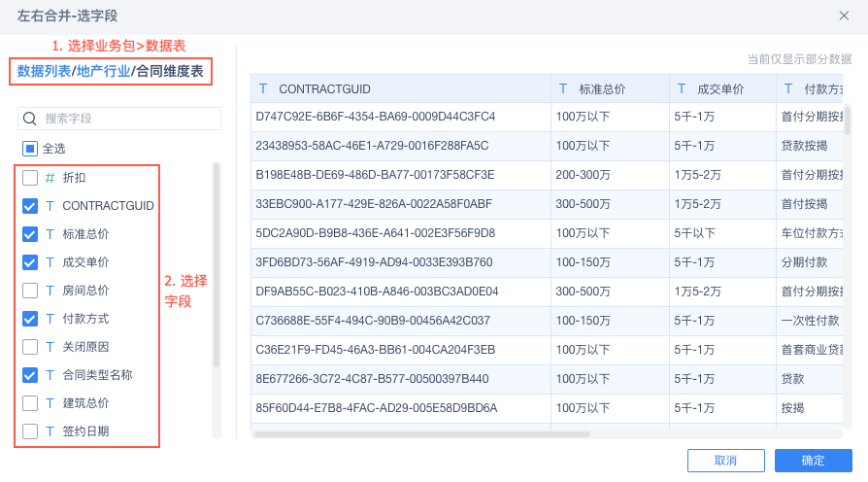Click the text type icon beside 关闭原因
868x482 pixels.
(50, 346)
